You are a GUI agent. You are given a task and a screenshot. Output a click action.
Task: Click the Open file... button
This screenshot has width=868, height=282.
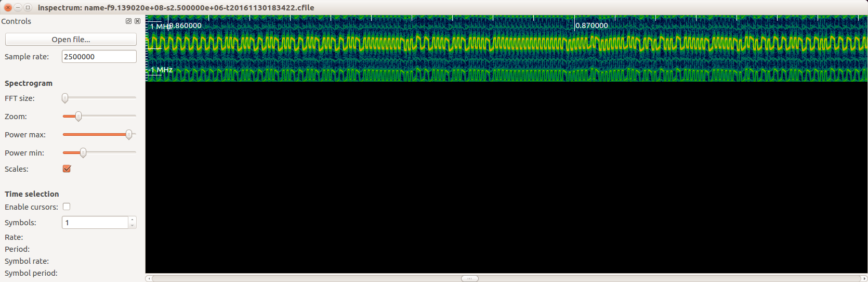71,40
